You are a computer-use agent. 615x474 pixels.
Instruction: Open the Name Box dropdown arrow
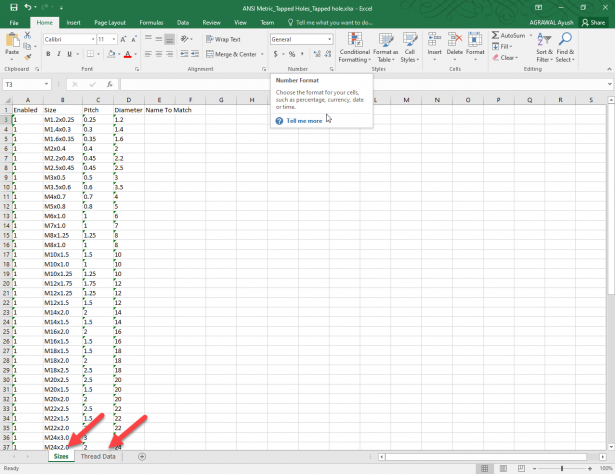(47, 85)
